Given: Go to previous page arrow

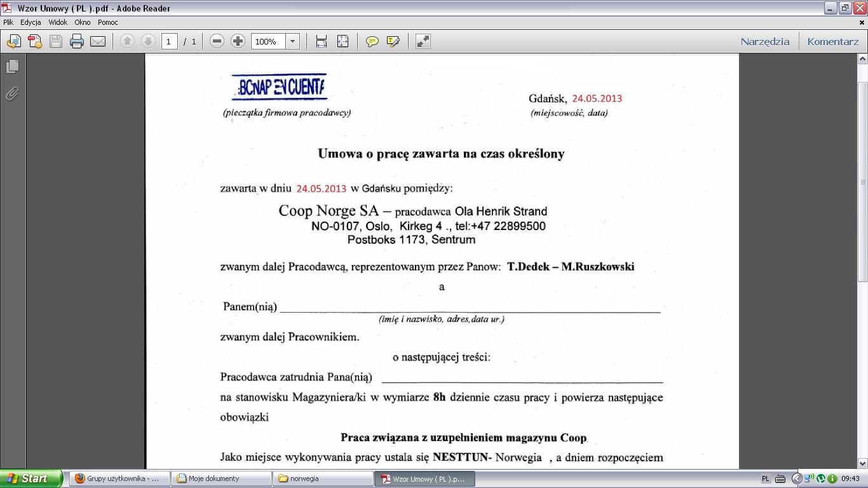Looking at the screenshot, I should 127,41.
